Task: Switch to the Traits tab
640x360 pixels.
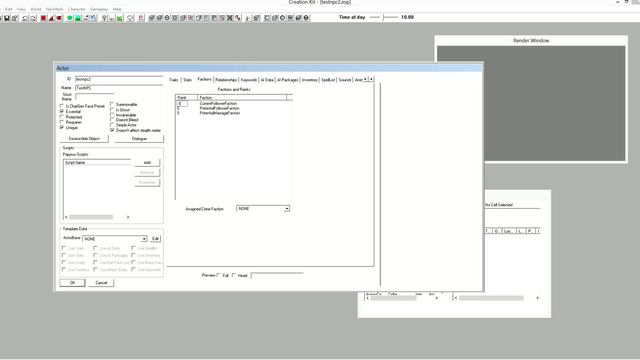Action: (x=174, y=80)
